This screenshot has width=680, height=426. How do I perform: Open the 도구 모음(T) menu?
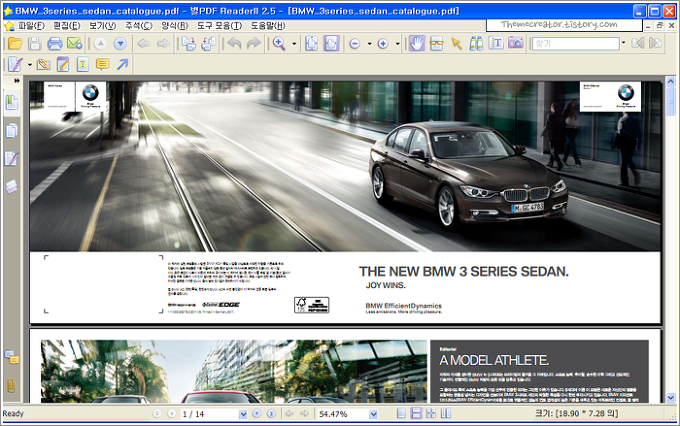pos(219,26)
